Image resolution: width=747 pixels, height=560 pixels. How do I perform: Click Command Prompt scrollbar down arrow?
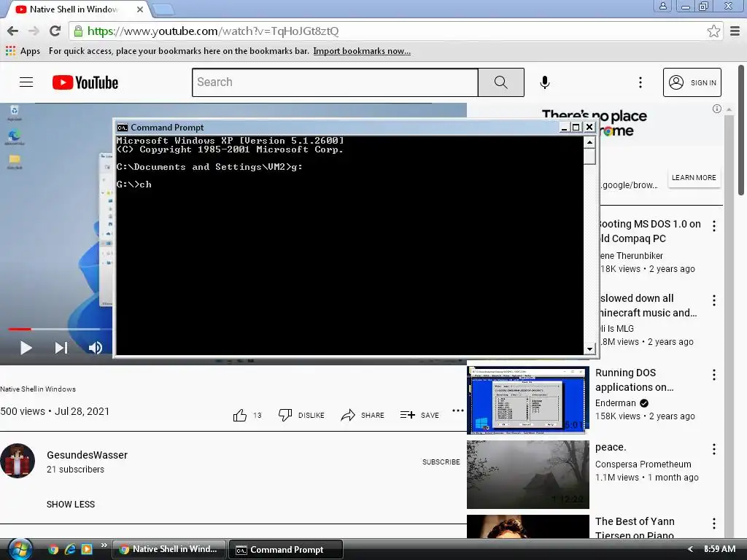click(589, 349)
